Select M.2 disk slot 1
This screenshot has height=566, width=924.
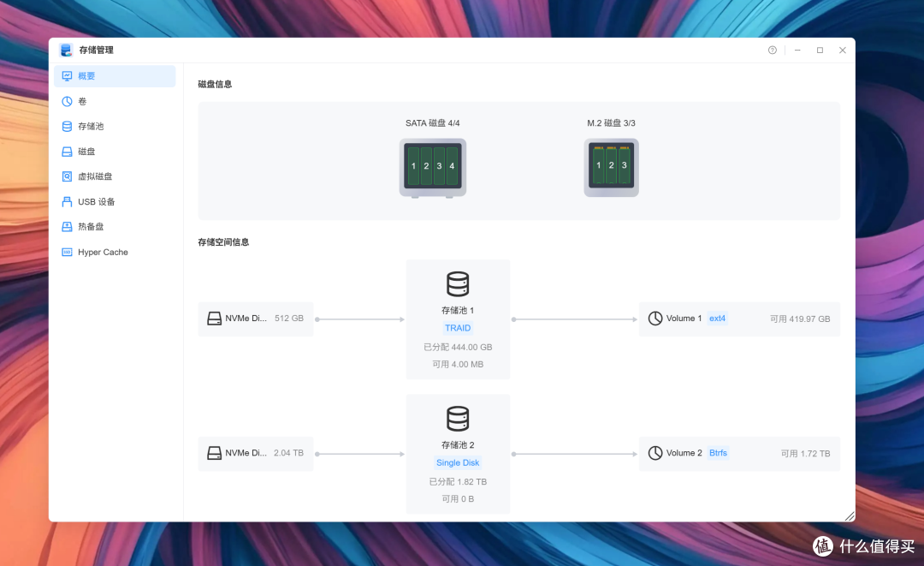point(599,165)
